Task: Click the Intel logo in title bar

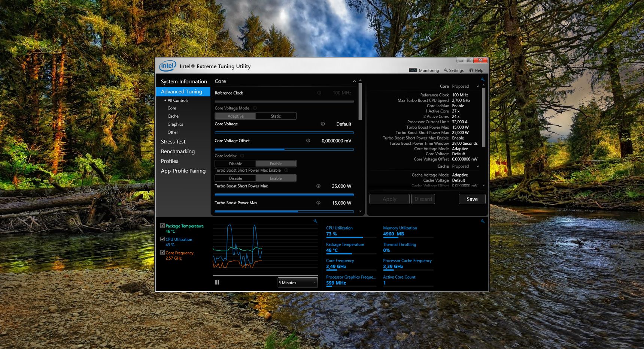Action: click(167, 66)
